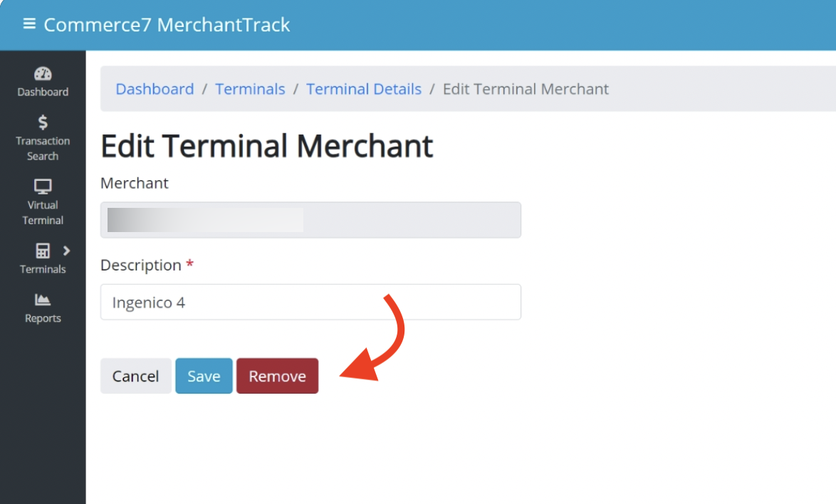Open the Reports sidebar label

click(43, 318)
